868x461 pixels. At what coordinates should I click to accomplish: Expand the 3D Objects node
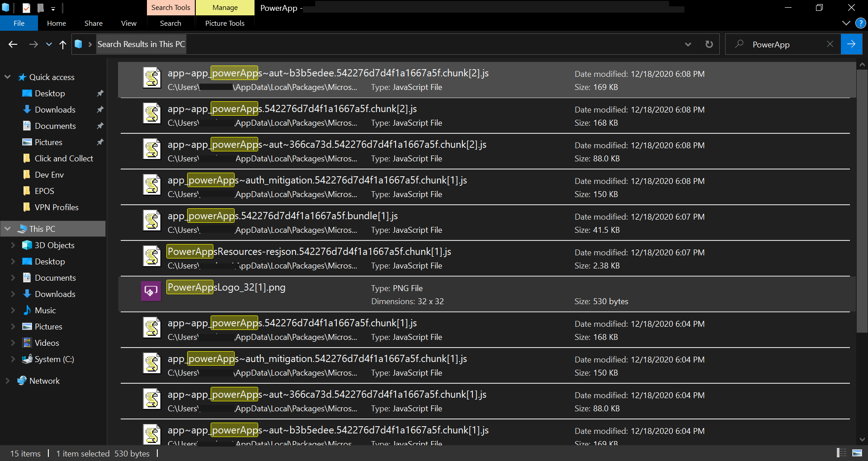click(13, 245)
